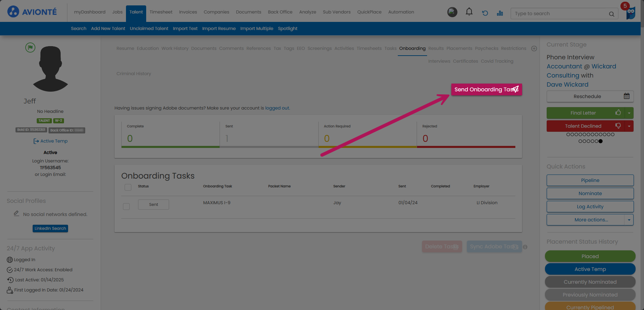Screen dimensions: 644x310
Task: Open the Timesheet menu
Action: coord(161,12)
